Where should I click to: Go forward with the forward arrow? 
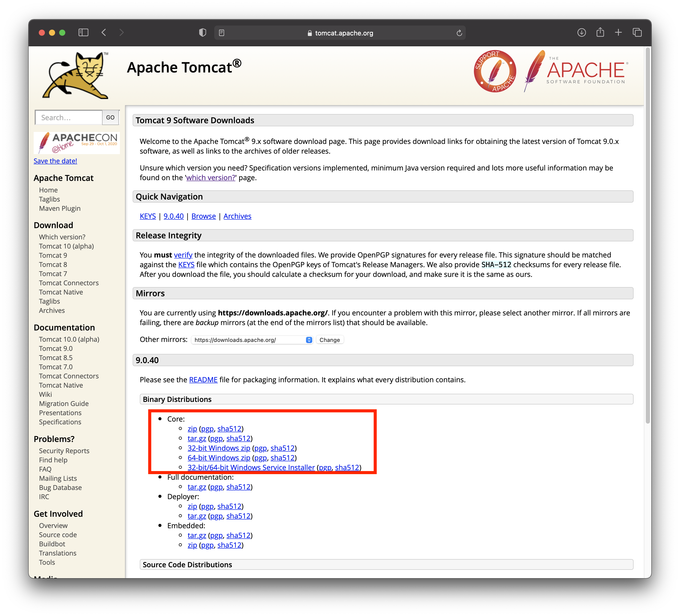[x=122, y=32]
